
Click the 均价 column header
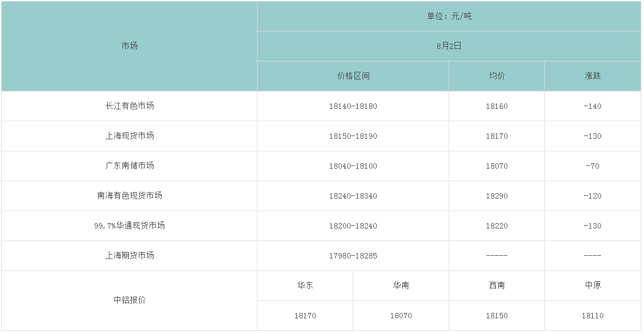[496, 76]
